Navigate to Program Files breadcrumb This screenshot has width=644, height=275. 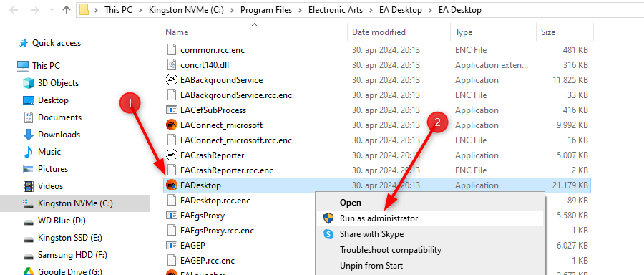click(x=266, y=10)
